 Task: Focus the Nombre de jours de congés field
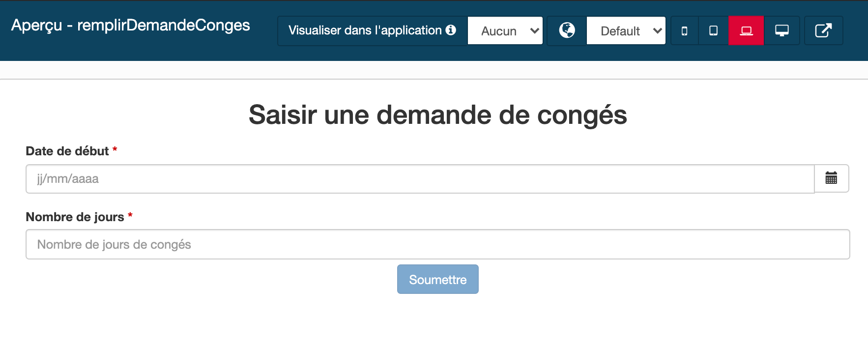(x=438, y=244)
